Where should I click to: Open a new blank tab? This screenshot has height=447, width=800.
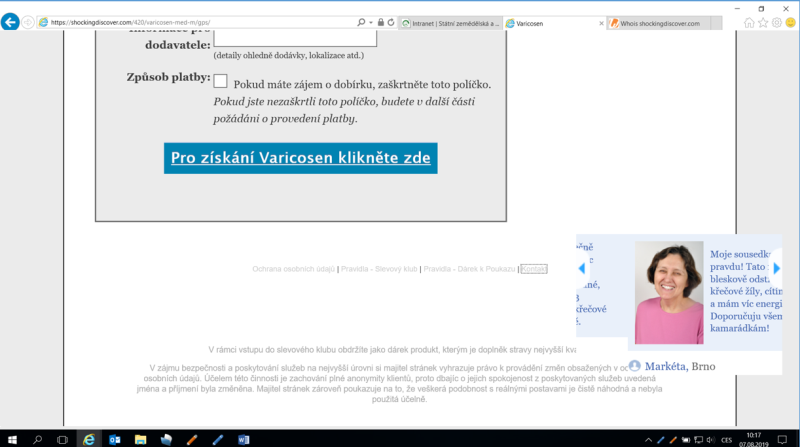(716, 23)
